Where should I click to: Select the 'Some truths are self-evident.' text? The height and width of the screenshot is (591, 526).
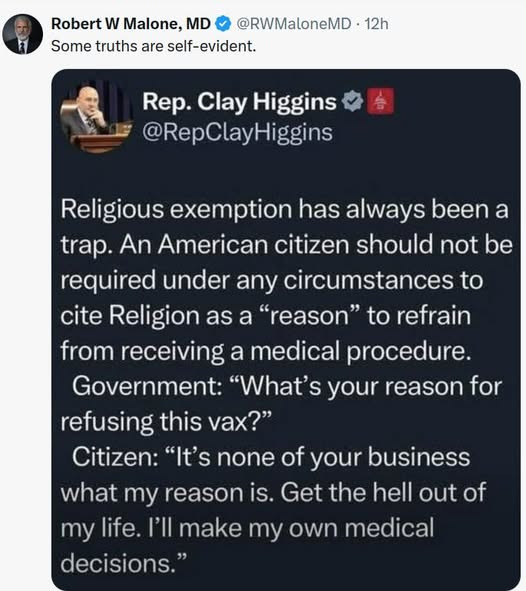click(153, 46)
